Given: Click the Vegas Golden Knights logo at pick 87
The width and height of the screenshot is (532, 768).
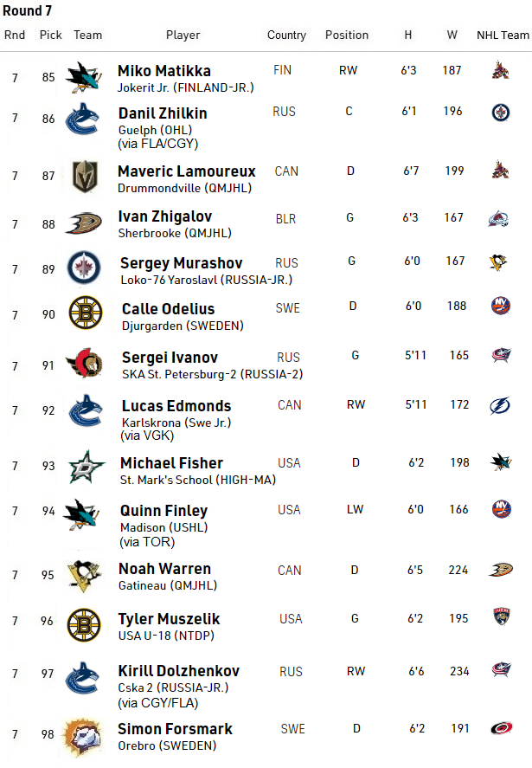Looking at the screenshot, I should (85, 176).
